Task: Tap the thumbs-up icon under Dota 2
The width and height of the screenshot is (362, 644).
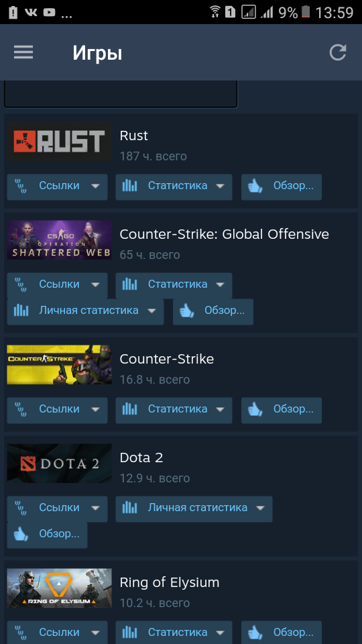Action: [x=21, y=535]
